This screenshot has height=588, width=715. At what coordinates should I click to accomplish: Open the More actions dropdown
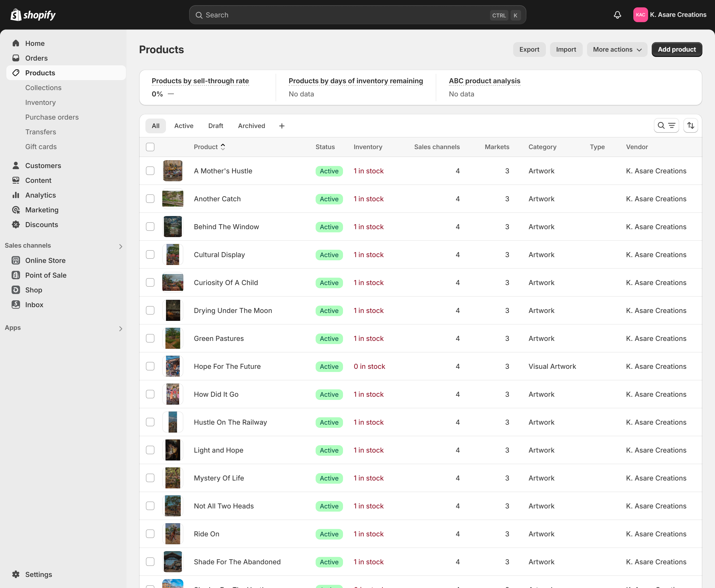617,50
